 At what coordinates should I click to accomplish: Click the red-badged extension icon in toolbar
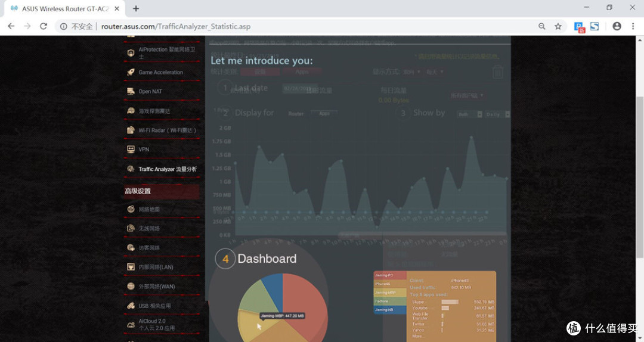(579, 27)
